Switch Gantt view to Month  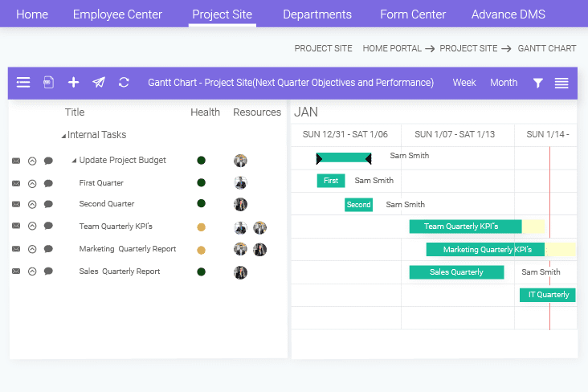coord(504,83)
